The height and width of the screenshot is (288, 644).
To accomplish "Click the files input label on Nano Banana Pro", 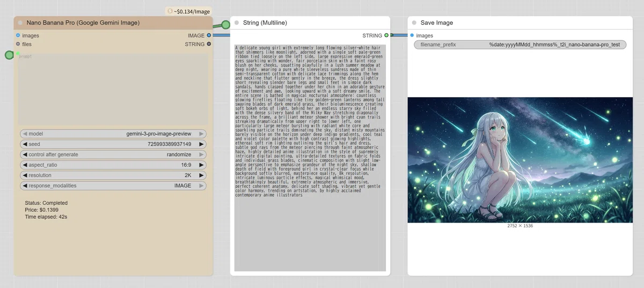I will [x=27, y=44].
